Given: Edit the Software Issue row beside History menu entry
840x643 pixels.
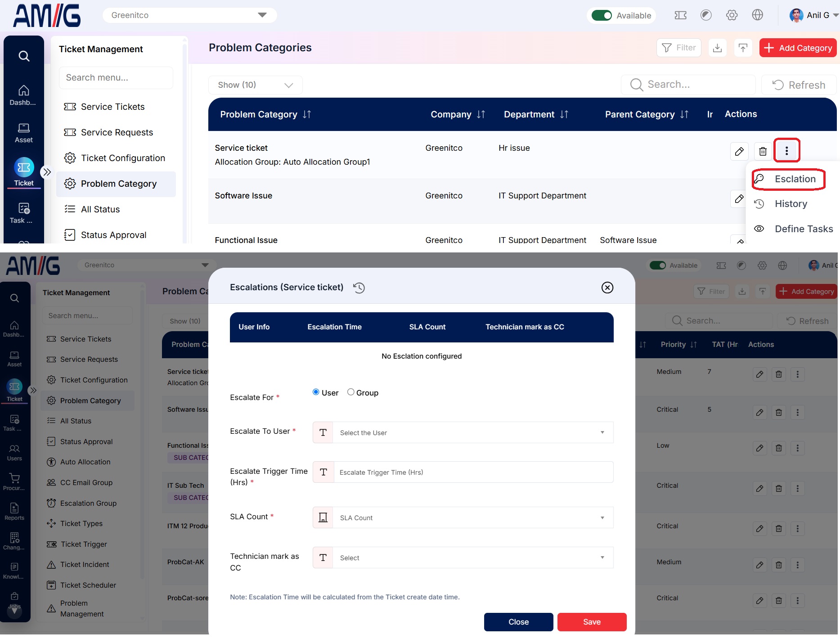Looking at the screenshot, I should (x=739, y=199).
